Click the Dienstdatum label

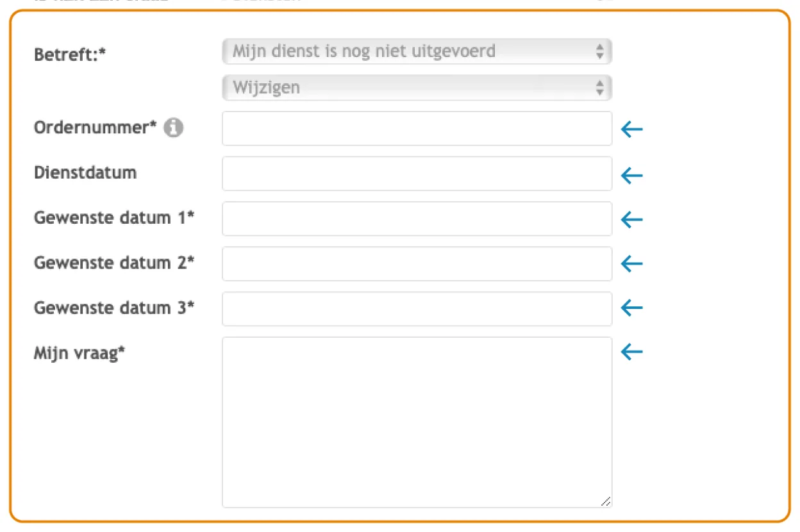tap(85, 172)
